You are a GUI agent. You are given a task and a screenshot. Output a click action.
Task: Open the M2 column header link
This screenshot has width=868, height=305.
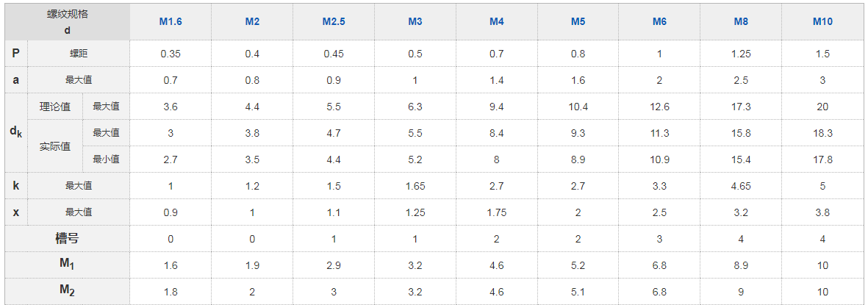pos(252,22)
